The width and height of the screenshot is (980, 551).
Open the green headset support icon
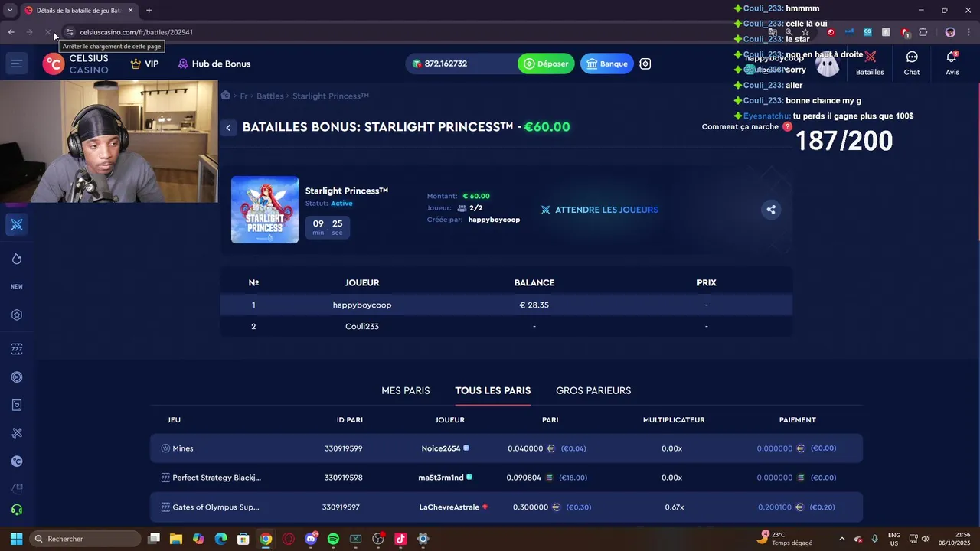[17, 510]
